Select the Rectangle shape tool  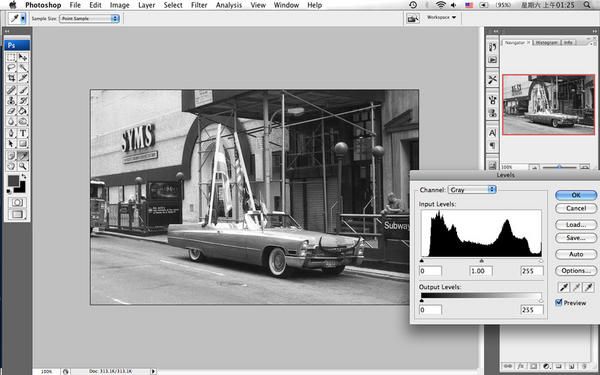[x=23, y=144]
